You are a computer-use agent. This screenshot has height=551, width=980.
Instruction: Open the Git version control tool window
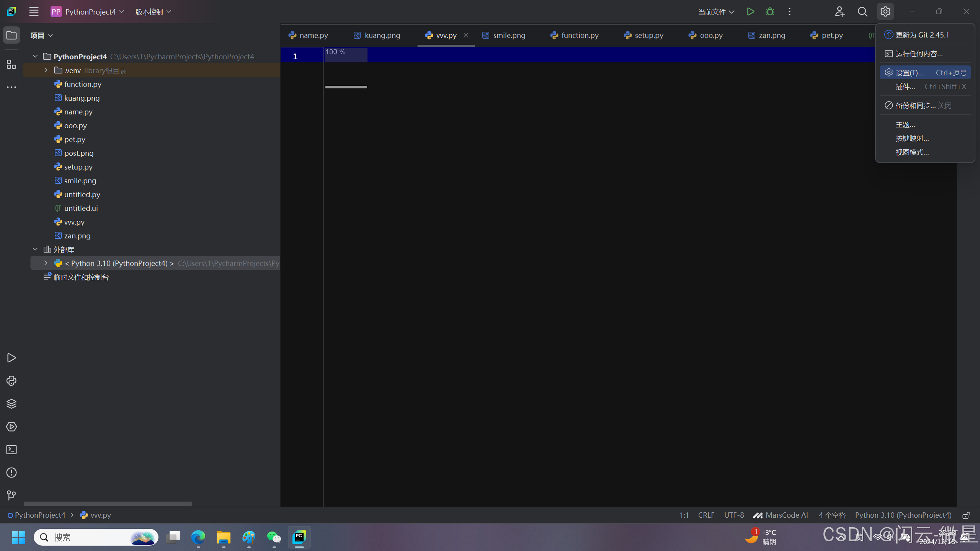[x=11, y=496]
